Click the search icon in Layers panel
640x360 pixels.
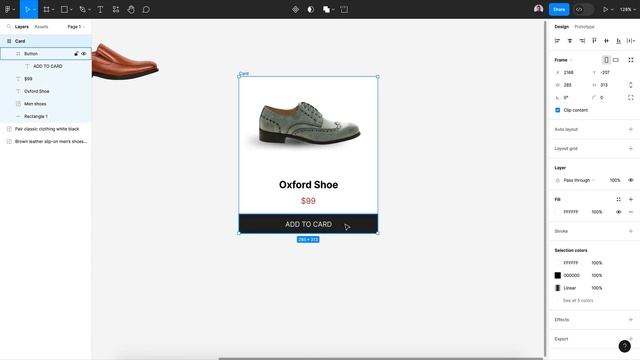click(9, 27)
